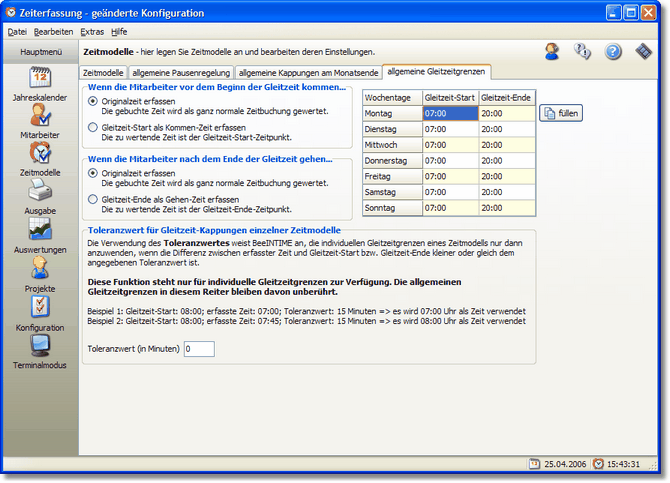The width and height of the screenshot is (670, 483).
Task: Open the Auswertungen chart icon
Action: (x=40, y=230)
